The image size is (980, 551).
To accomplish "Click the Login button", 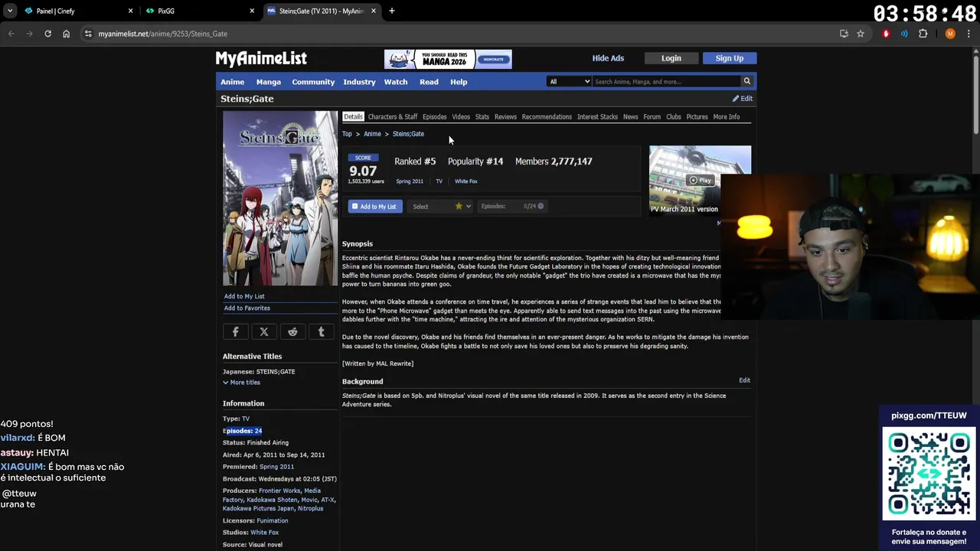I will 671,58.
